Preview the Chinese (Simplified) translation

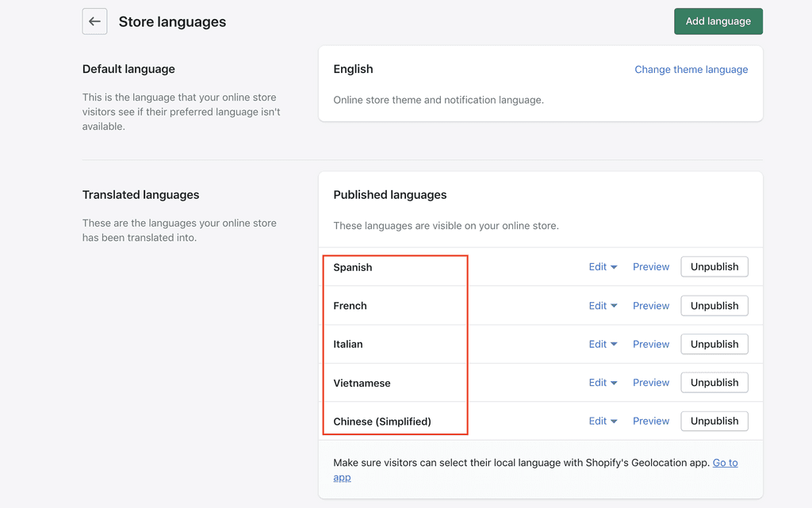coord(650,421)
